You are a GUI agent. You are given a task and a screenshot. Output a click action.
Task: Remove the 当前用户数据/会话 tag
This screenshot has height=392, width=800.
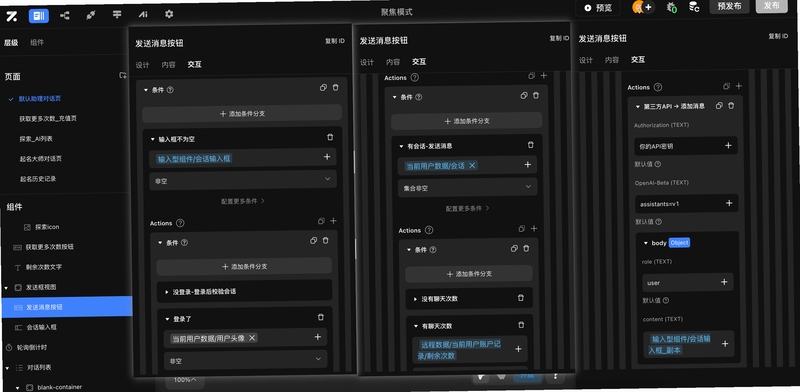[x=472, y=165]
